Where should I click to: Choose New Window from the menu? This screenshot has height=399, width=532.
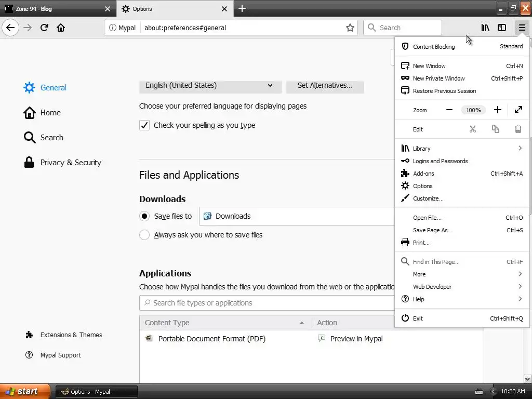click(462, 66)
